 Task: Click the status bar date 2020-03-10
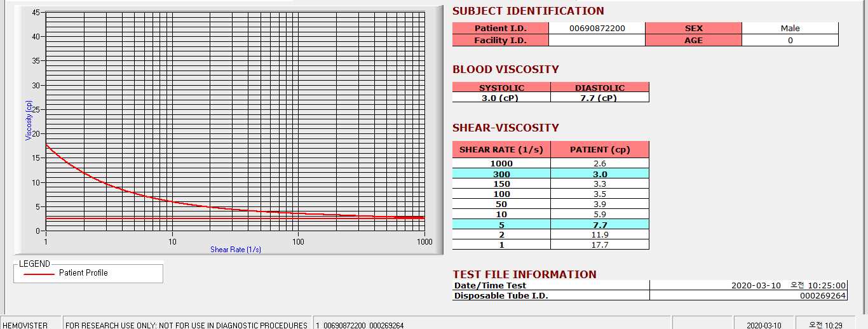point(764,325)
